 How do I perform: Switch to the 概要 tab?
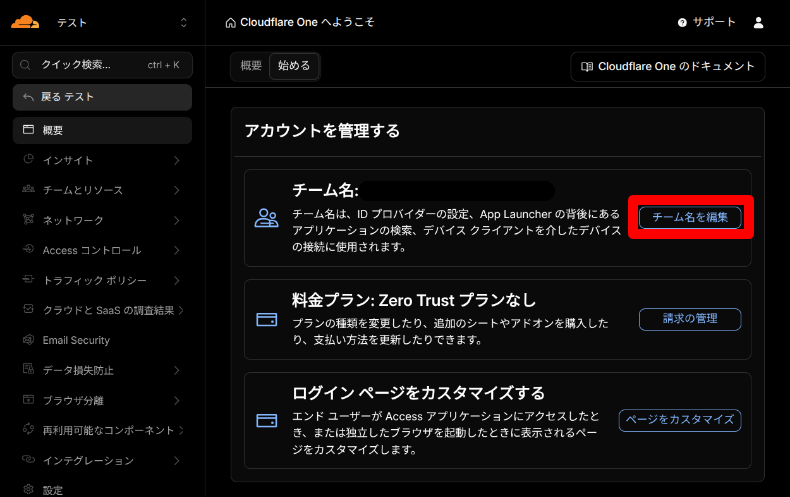tap(251, 66)
